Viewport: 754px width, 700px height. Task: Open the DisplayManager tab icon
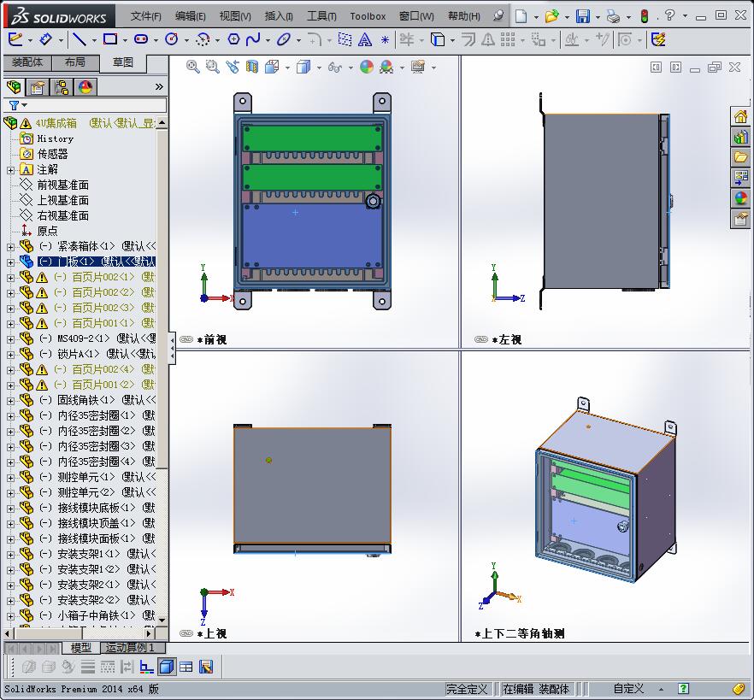point(85,87)
